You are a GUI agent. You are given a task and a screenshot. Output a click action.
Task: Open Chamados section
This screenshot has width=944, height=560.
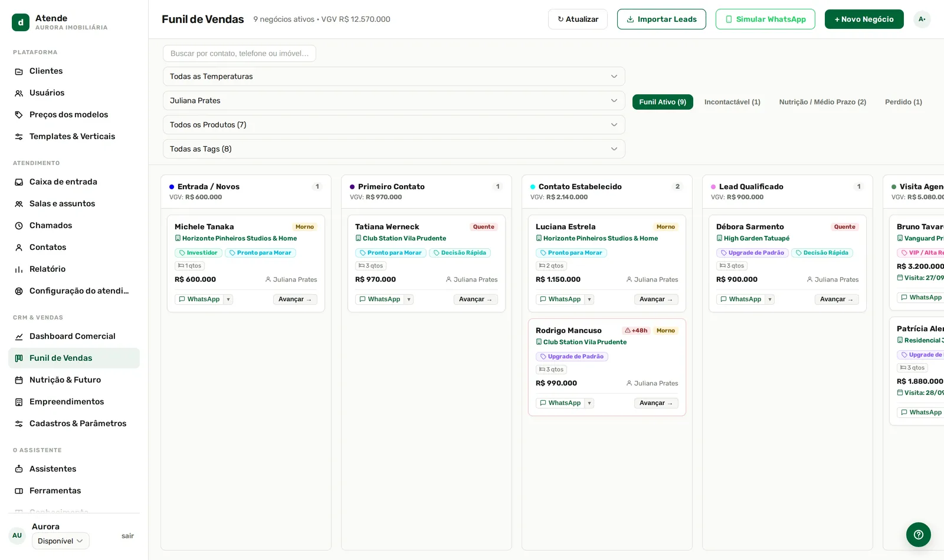pyautogui.click(x=74, y=225)
